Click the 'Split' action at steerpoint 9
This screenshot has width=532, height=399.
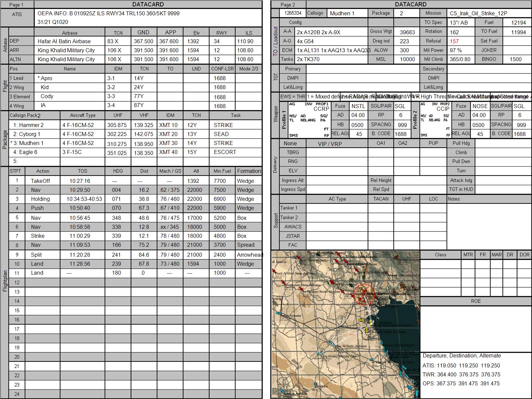click(36, 255)
